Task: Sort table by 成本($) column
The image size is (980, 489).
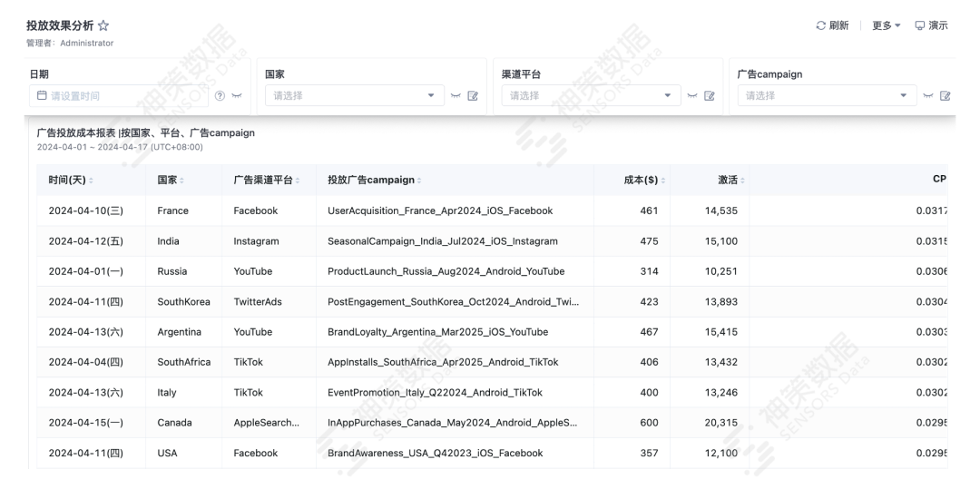Action: click(x=662, y=181)
